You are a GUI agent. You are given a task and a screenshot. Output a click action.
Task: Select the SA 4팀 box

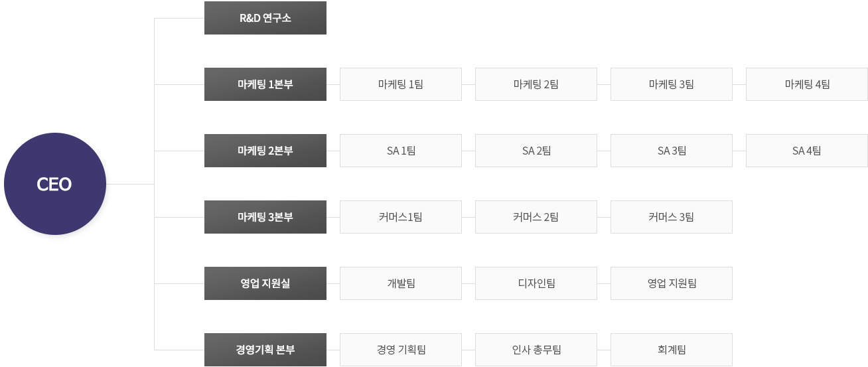(x=807, y=151)
